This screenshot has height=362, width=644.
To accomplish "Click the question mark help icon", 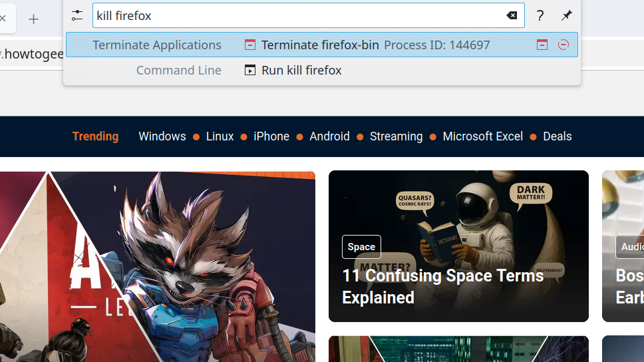I will (x=540, y=15).
